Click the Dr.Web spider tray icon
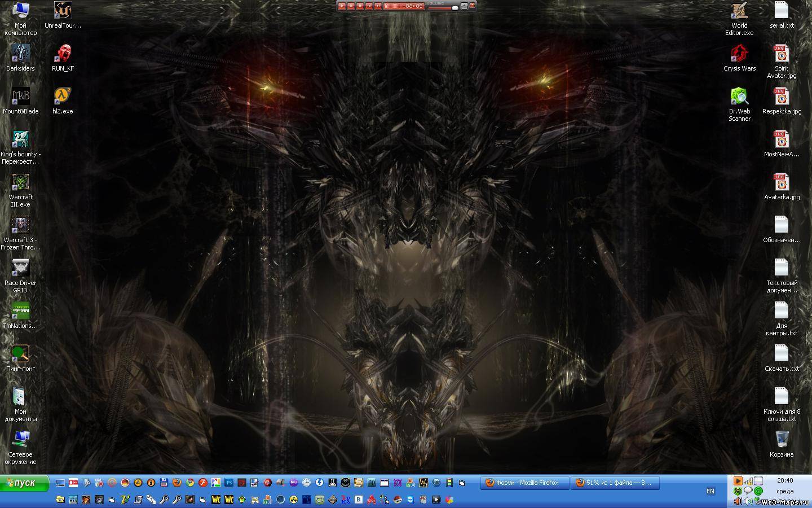This screenshot has width=812, height=508. tap(738, 491)
